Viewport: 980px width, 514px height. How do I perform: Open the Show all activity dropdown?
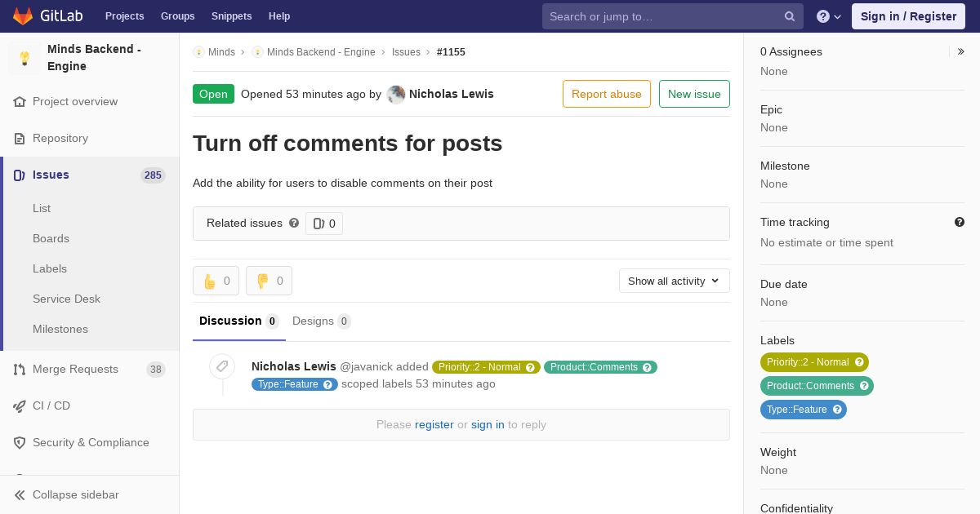[675, 281]
